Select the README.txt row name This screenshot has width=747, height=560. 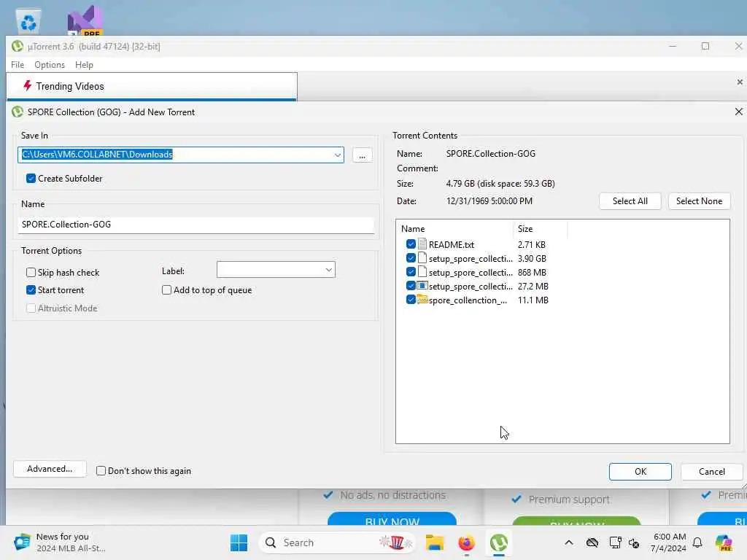click(451, 244)
